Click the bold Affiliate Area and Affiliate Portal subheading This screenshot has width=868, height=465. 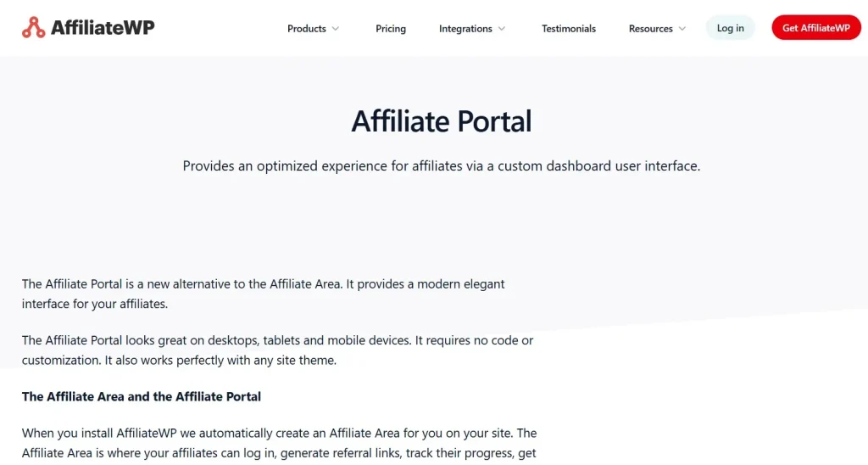(x=142, y=396)
